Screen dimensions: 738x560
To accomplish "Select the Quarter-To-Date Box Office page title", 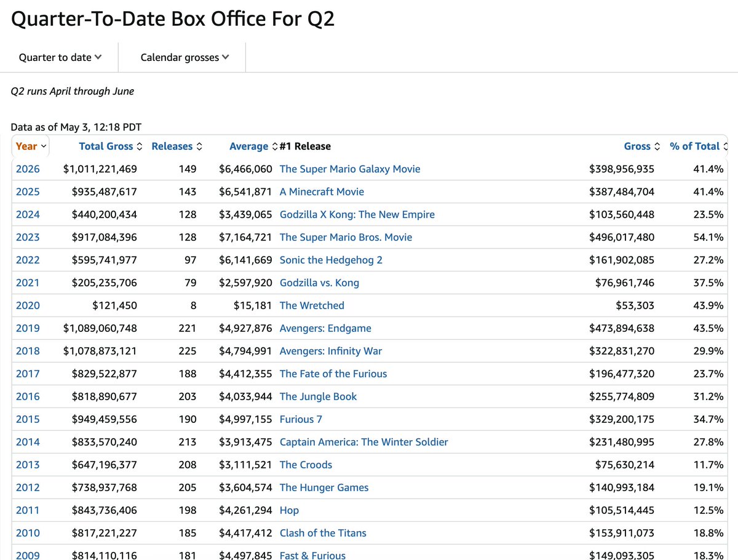I will tap(173, 20).
